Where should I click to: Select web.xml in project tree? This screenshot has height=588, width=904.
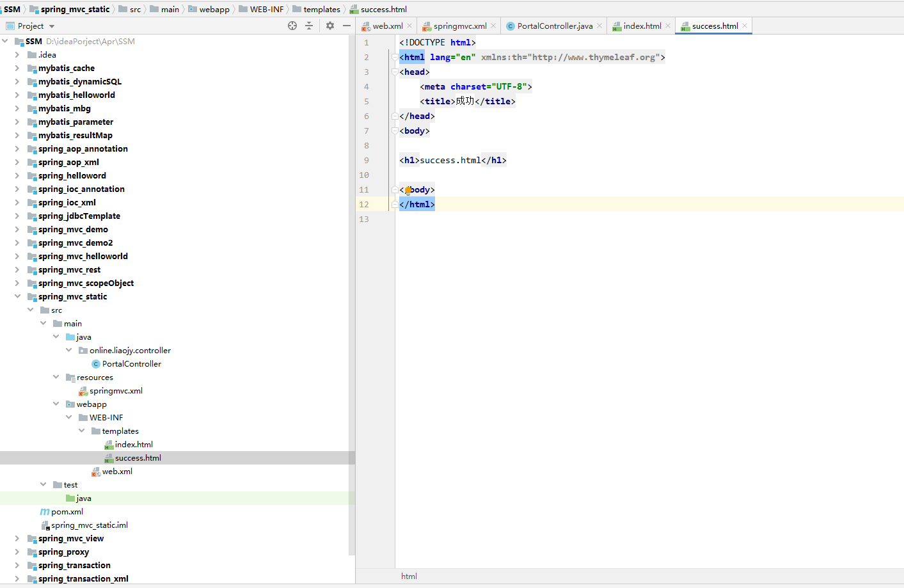[x=117, y=471]
